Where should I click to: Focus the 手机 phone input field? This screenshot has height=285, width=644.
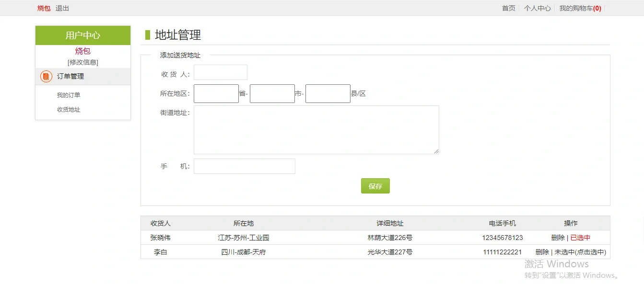point(244,166)
